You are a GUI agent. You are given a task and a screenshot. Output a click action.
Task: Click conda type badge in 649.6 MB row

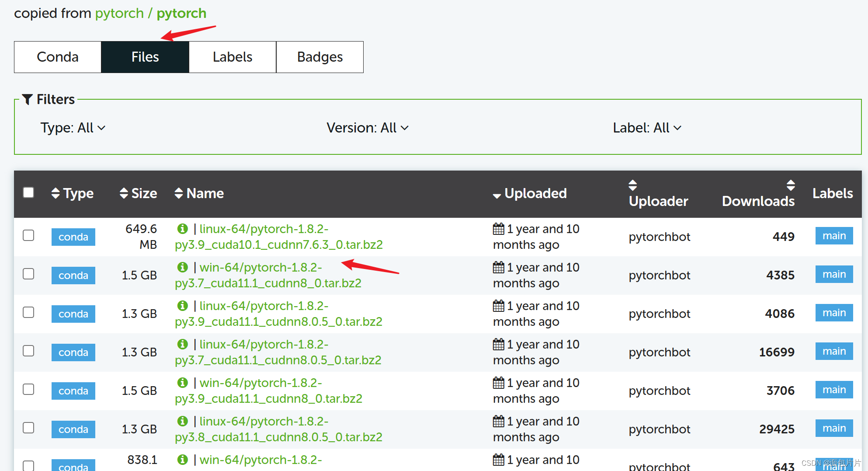pyautogui.click(x=73, y=237)
